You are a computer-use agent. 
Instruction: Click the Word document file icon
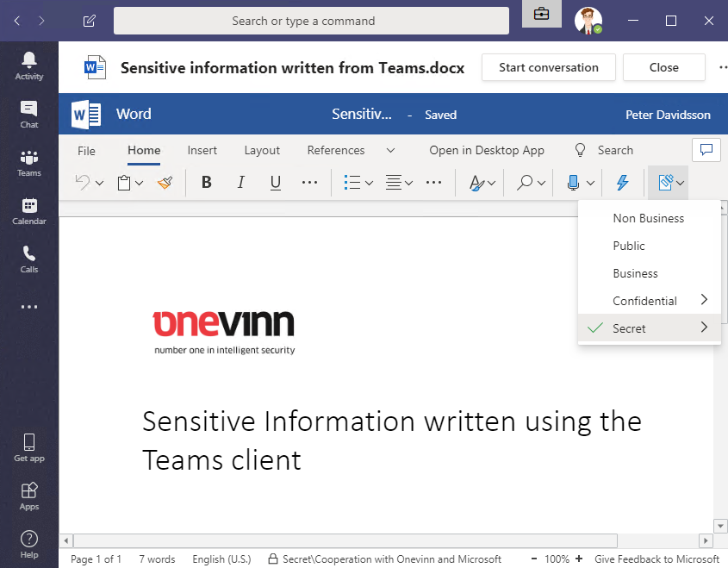point(95,67)
